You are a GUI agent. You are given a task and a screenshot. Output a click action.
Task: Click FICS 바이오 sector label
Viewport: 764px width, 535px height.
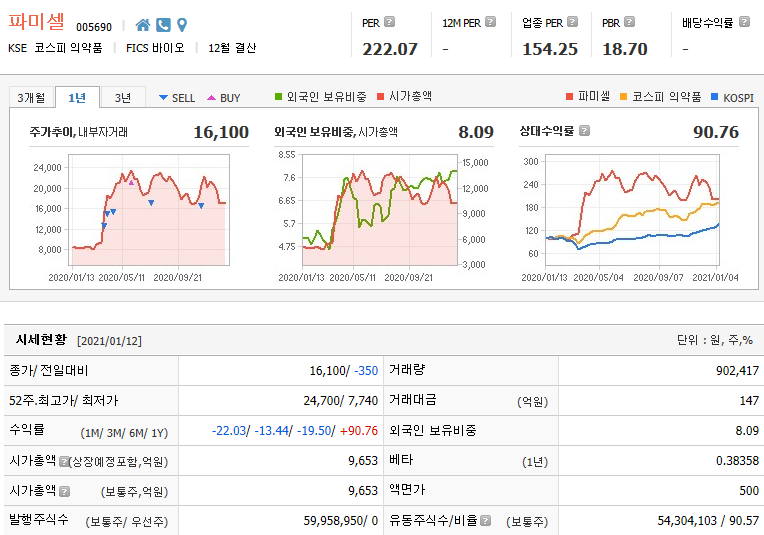(x=155, y=48)
